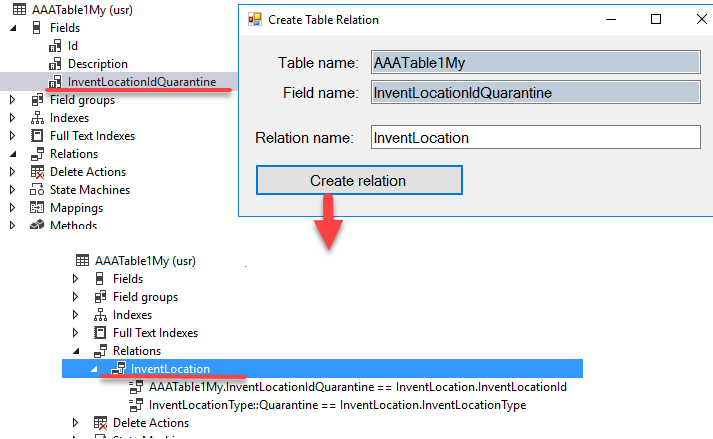
Task: Maximize the Create Table Relation dialog
Action: point(656,19)
